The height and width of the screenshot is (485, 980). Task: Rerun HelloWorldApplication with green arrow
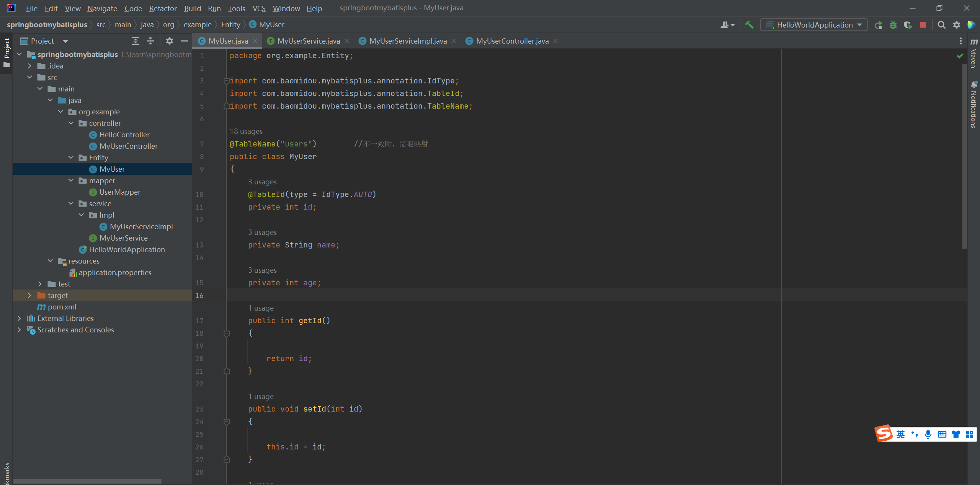(x=878, y=25)
